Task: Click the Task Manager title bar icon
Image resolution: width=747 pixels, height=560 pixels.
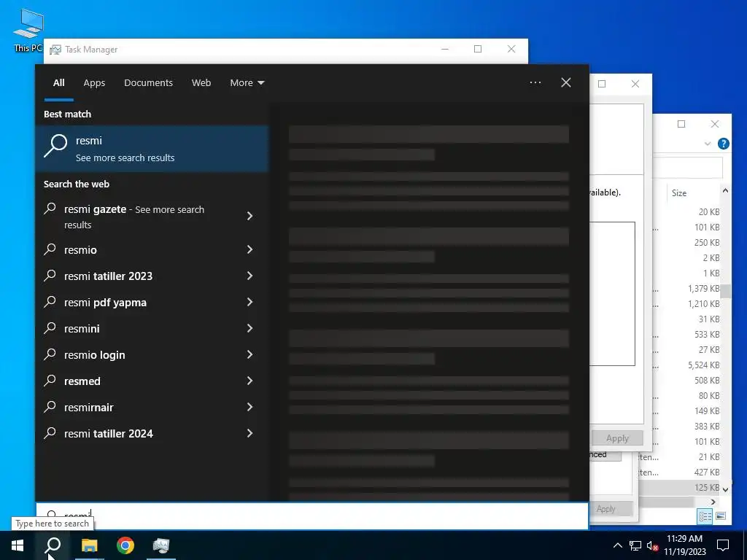Action: click(x=55, y=50)
